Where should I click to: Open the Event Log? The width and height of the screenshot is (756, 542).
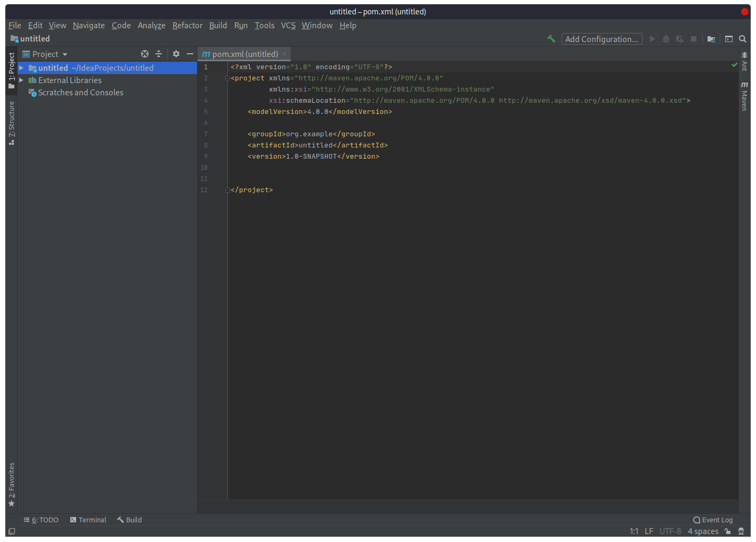[712, 520]
